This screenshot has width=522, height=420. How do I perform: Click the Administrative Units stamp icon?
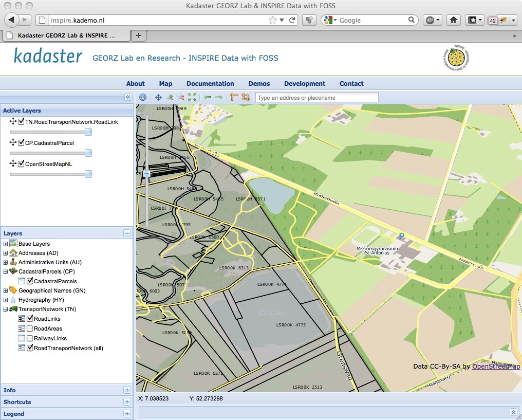pos(13,262)
